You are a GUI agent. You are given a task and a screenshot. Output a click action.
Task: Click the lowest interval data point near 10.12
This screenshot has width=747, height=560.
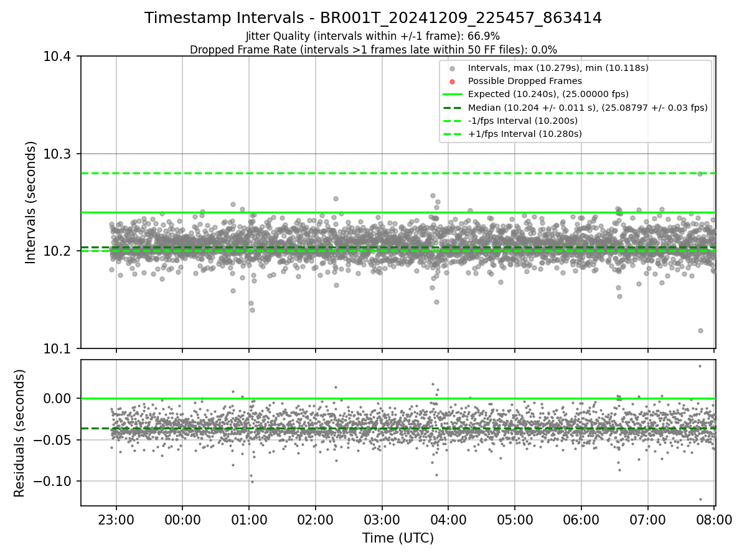700,330
